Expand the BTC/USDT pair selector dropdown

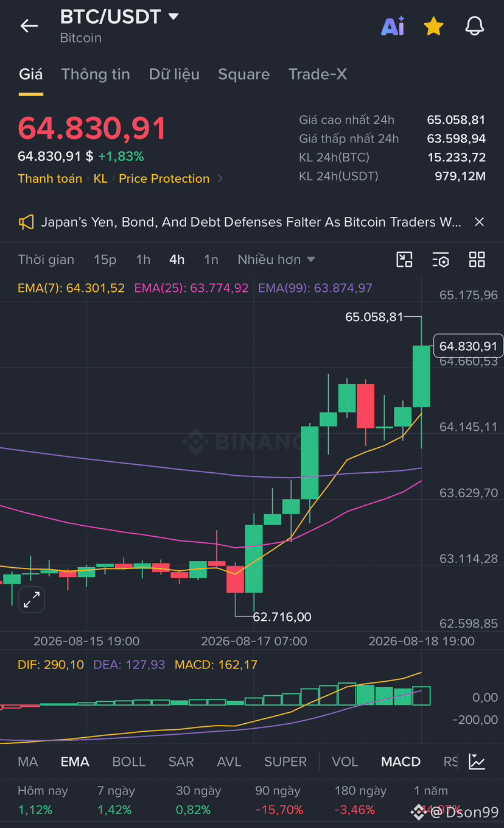(x=173, y=16)
